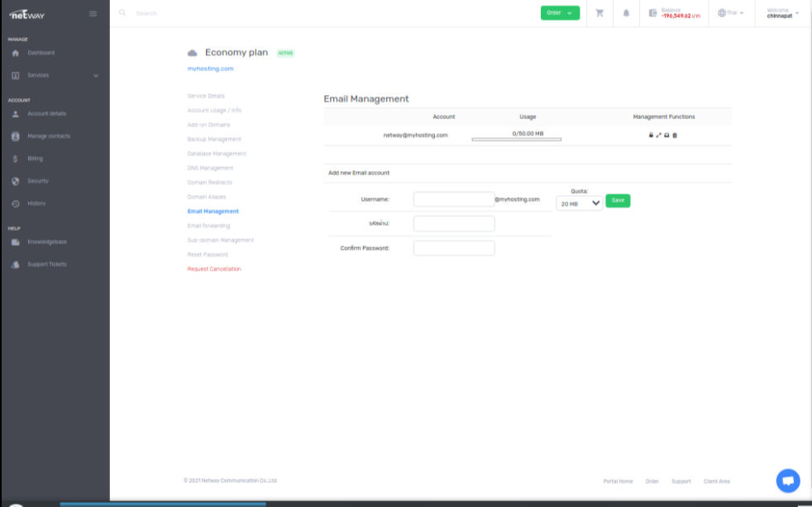Open the Quota dropdown showing 20 MB

[x=579, y=203]
